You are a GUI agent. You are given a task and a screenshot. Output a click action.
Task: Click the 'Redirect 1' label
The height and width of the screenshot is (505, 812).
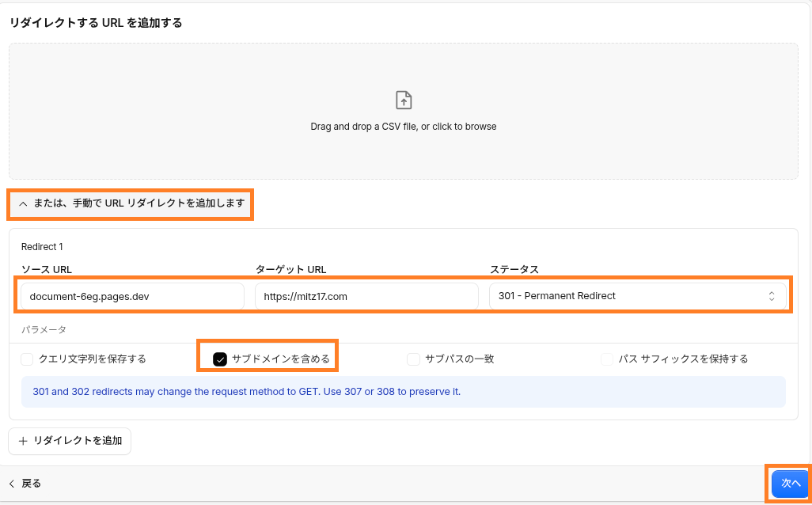point(42,246)
